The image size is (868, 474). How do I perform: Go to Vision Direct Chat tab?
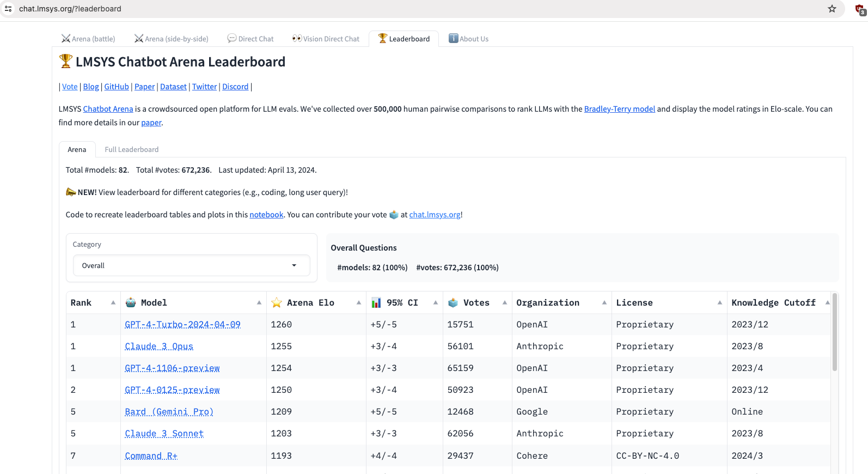point(326,39)
